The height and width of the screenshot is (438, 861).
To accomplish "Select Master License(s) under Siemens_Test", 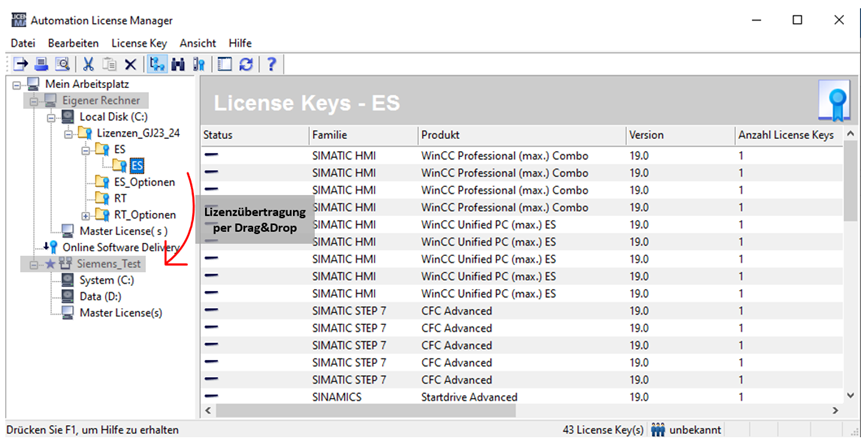I will point(121,313).
